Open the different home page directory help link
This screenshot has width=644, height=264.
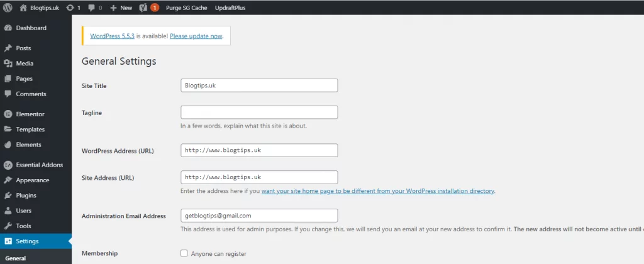coord(377,191)
